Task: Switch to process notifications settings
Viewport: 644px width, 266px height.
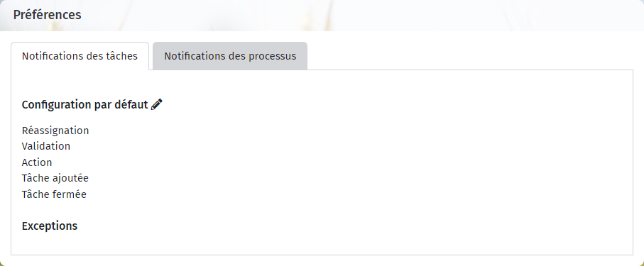Action: (x=230, y=56)
